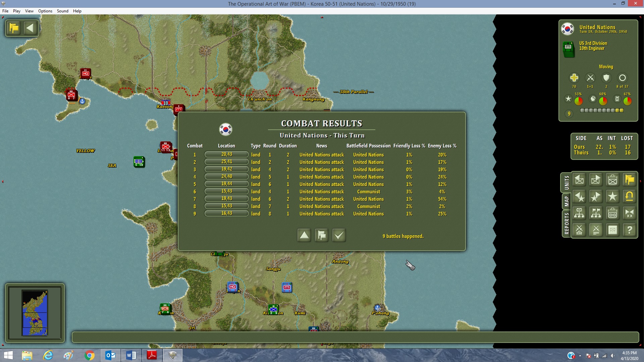Viewport: 644px width, 362px height.
Task: Open File Explorer from the taskbar
Action: coord(27,355)
